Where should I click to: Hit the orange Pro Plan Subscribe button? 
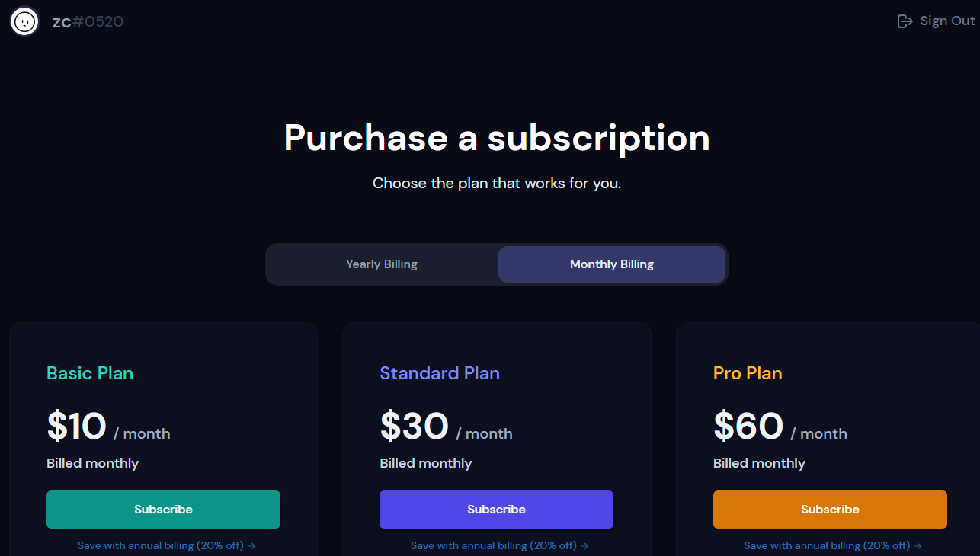click(830, 510)
